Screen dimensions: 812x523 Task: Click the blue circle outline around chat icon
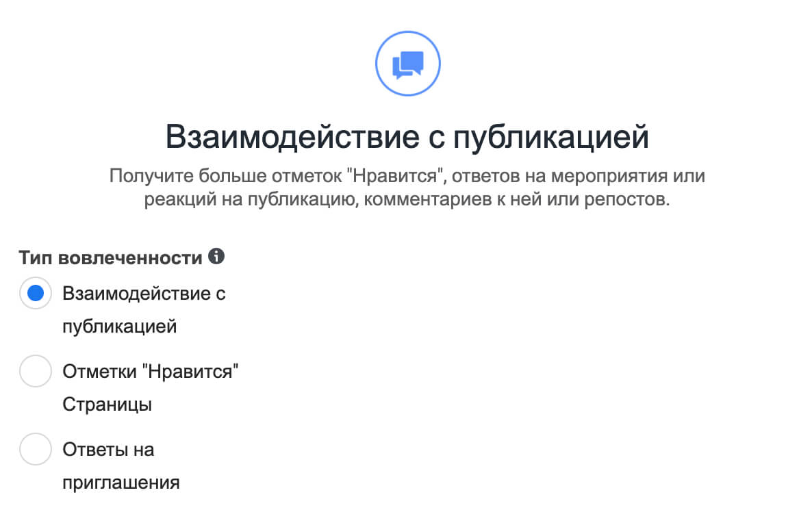408,64
